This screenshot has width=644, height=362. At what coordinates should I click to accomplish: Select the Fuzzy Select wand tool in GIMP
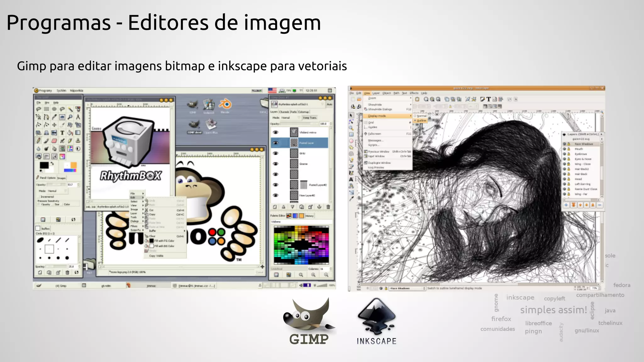click(x=70, y=109)
